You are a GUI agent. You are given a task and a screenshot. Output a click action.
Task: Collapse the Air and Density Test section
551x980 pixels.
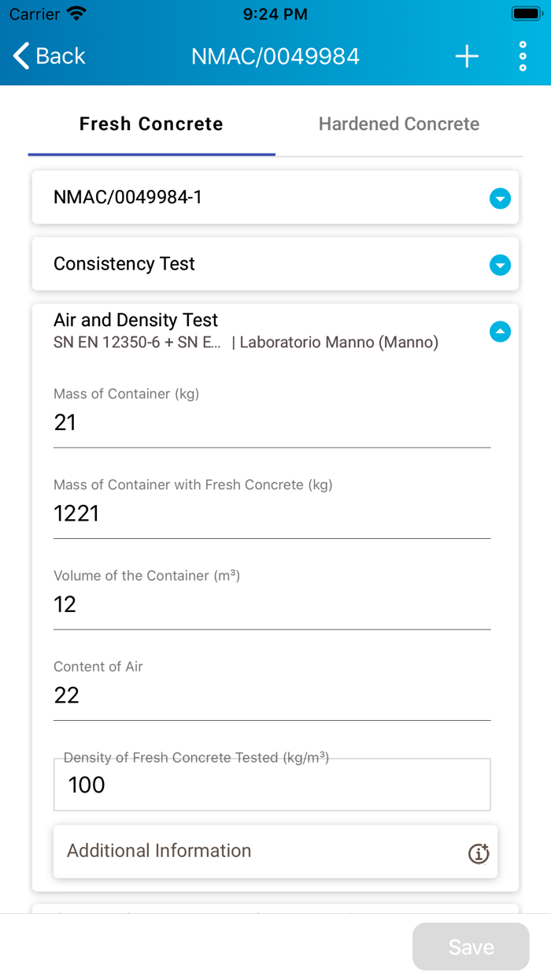point(500,332)
